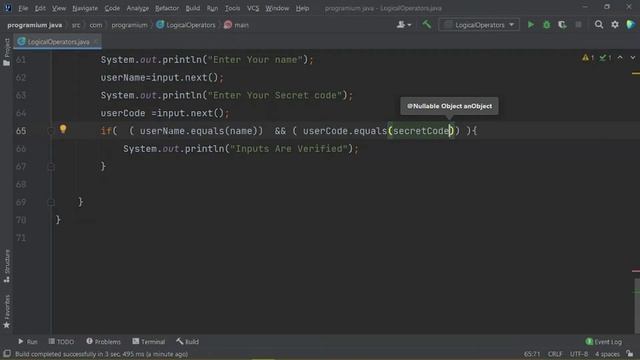This screenshot has width=640, height=360.
Task: Open Search Everywhere magnifier
Action: pos(599,25)
